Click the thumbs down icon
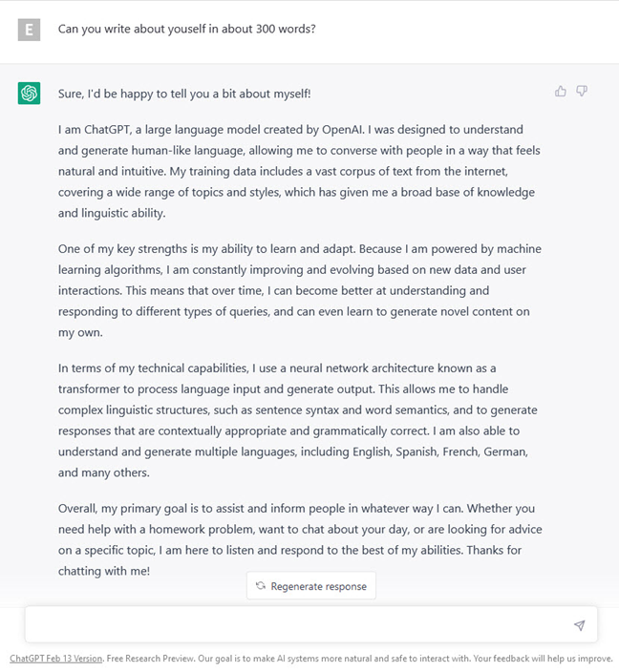Screen dimensions: 619x672 coord(582,92)
